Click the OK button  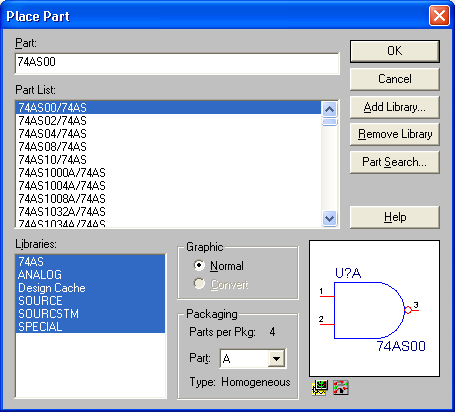395,51
